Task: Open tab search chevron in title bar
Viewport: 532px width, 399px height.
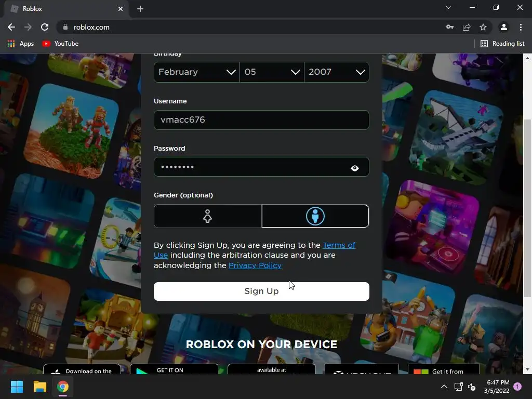Action: [x=448, y=7]
